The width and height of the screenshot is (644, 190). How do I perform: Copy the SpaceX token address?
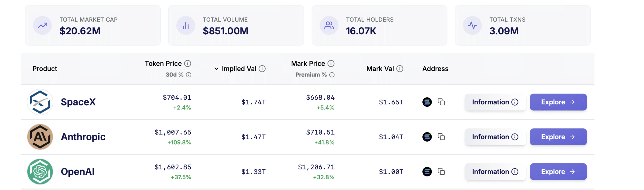(x=441, y=102)
